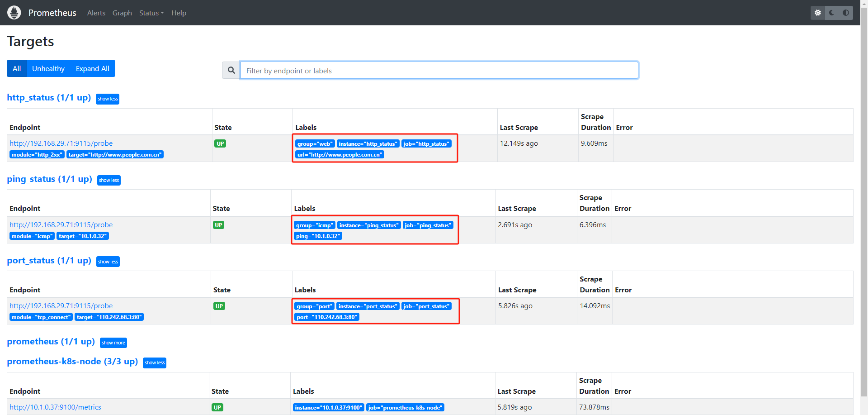Click the port="110.242.68.3:80" label badge
Viewport: 868px width, 415px height.
pyautogui.click(x=327, y=317)
